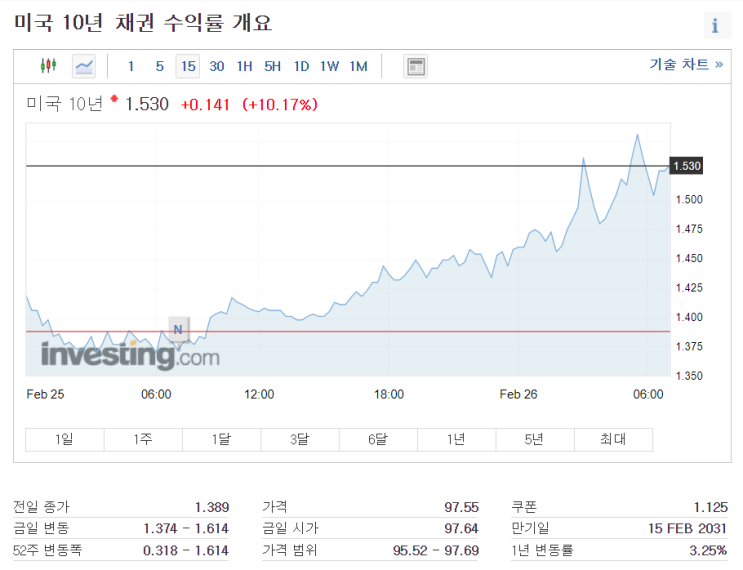Select the 30 minute interval
The image size is (743, 570).
click(x=217, y=66)
